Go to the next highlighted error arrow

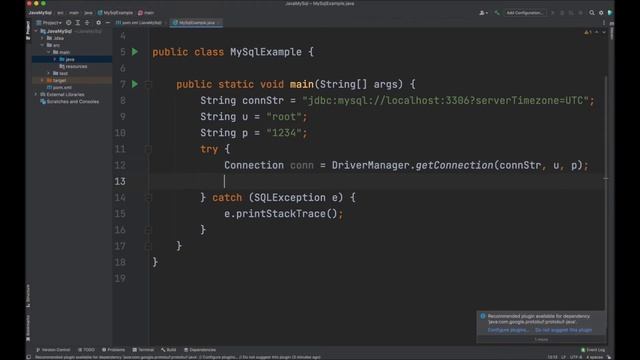pyautogui.click(x=604, y=32)
